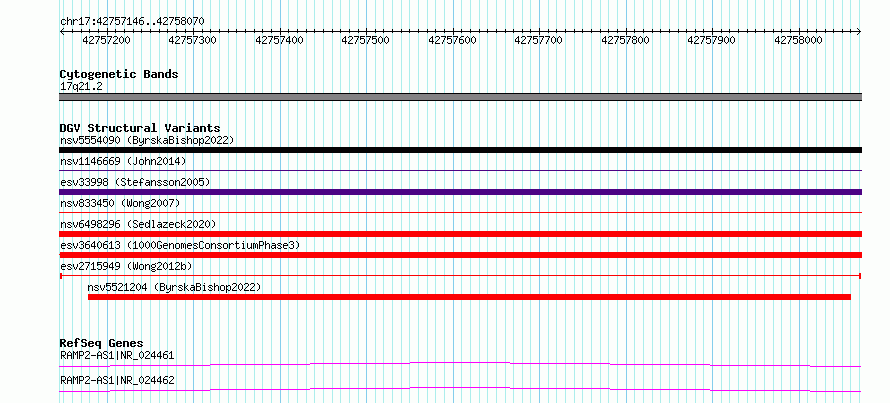890x403 pixels.
Task: Open the Cytogenetic Bands track title
Action: pos(119,74)
